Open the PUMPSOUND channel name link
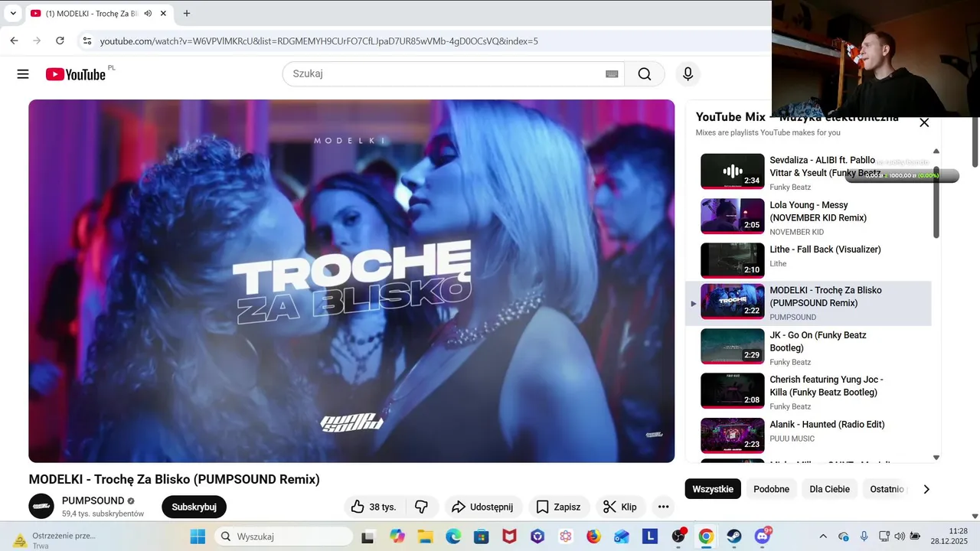The height and width of the screenshot is (551, 980). point(93,500)
